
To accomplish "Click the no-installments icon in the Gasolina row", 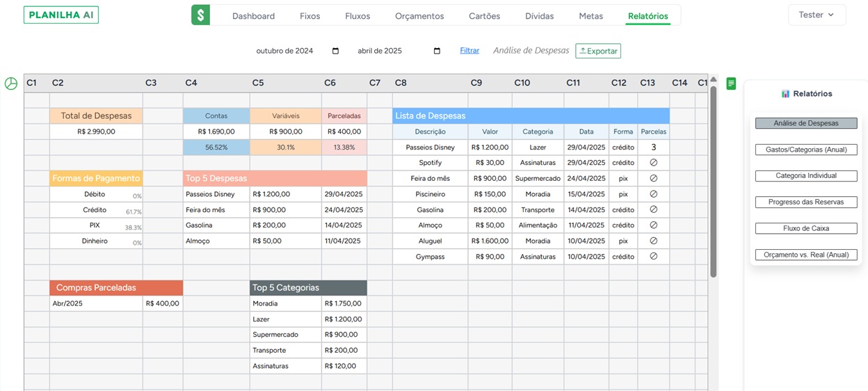I will click(653, 209).
